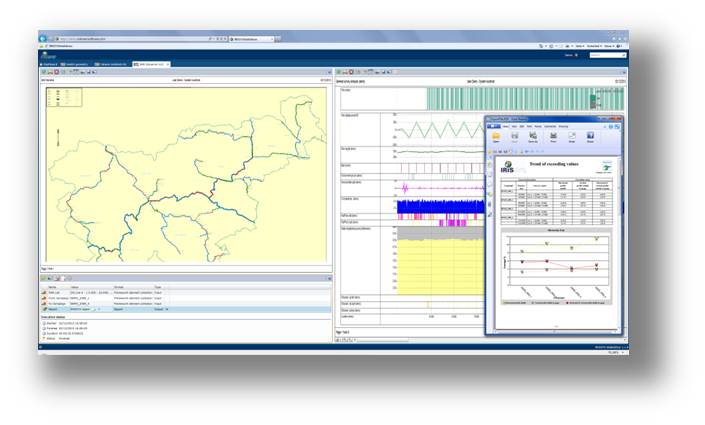Click Print in the report viewer ribbon
Screen dimensions: 705x425
[x=553, y=137]
